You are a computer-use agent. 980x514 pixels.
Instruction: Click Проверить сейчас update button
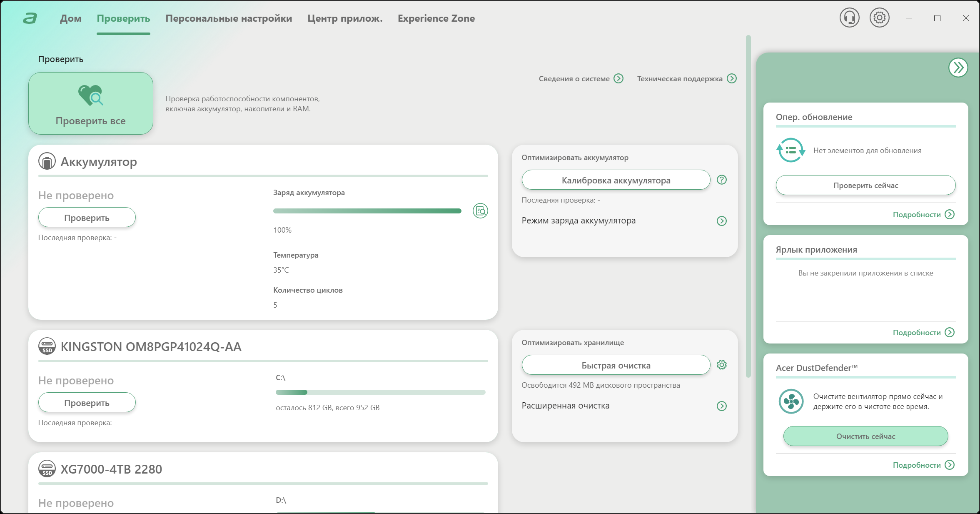click(865, 185)
